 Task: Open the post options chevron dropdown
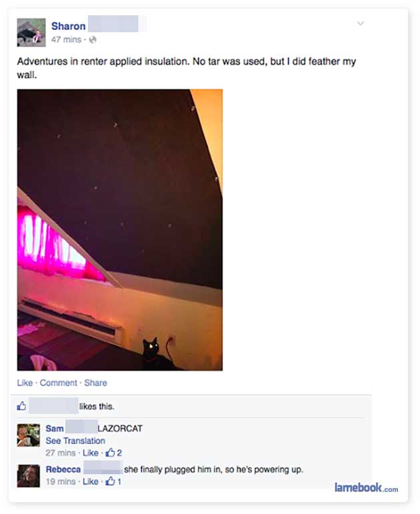[360, 23]
